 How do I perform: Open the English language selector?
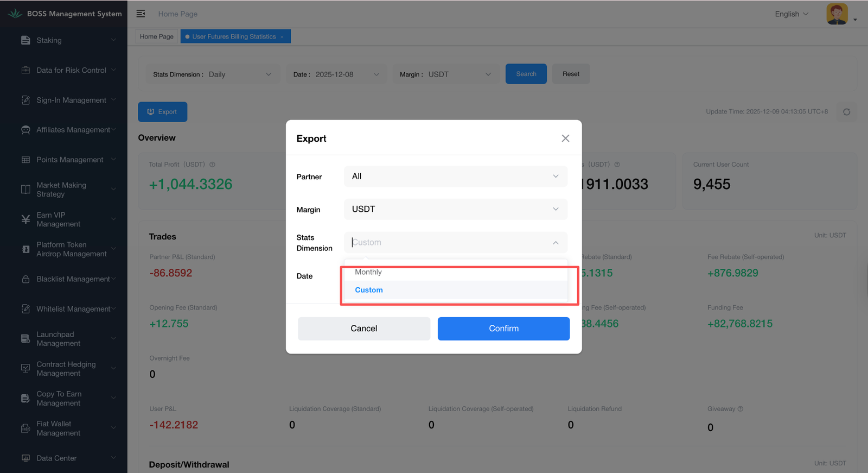[x=791, y=14]
